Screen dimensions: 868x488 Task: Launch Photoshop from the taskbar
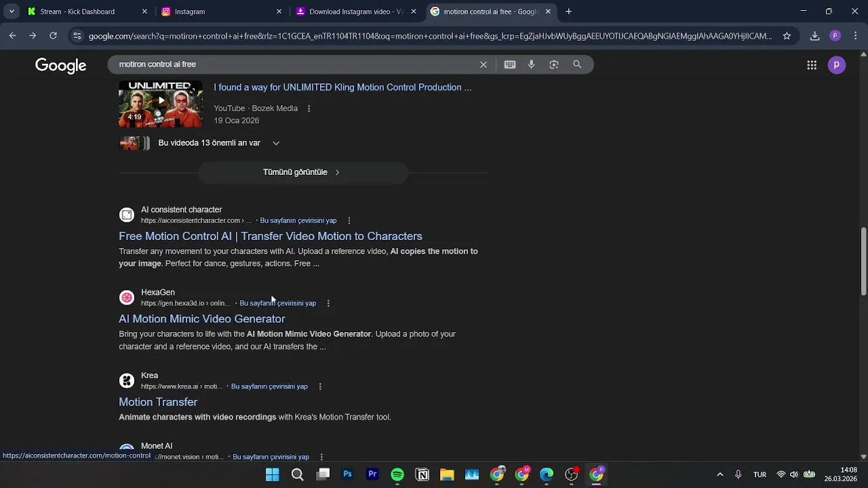point(347,474)
